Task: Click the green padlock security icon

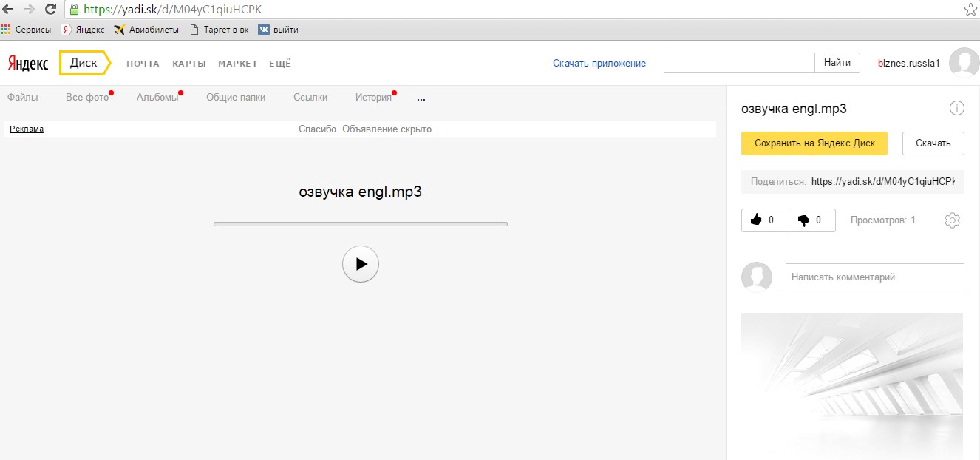Action: [x=73, y=10]
